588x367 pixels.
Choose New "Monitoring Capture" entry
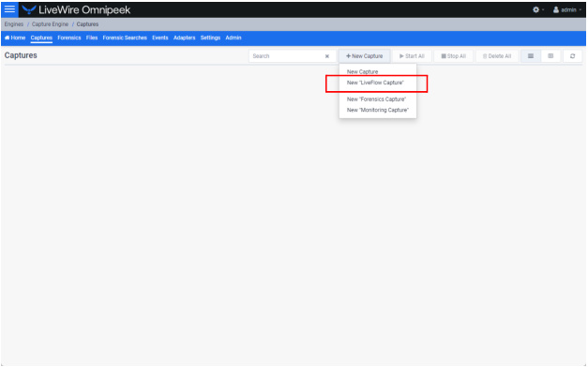[x=378, y=110]
